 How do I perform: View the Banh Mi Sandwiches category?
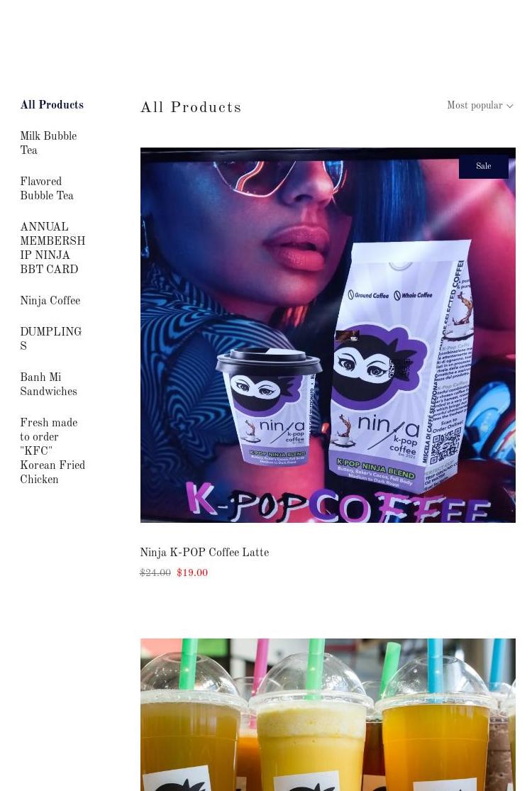(48, 384)
